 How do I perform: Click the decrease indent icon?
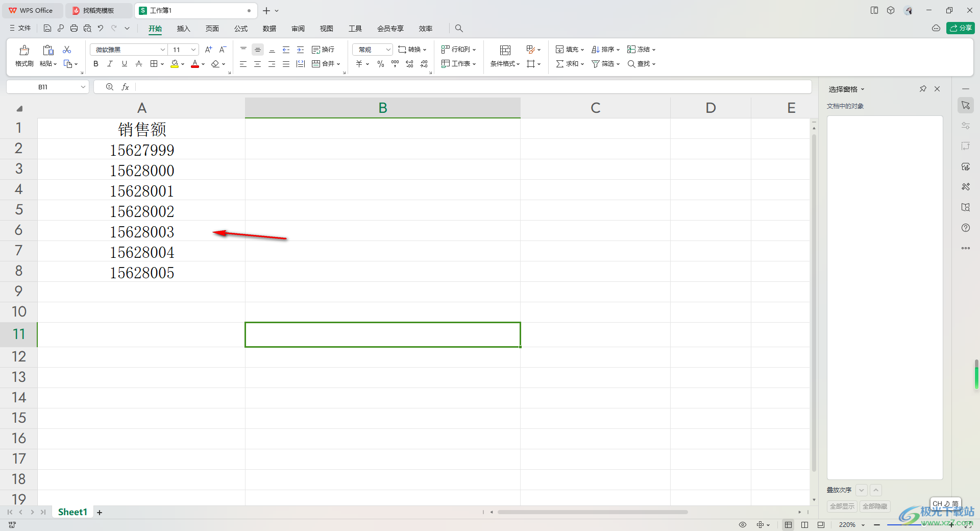pyautogui.click(x=286, y=50)
